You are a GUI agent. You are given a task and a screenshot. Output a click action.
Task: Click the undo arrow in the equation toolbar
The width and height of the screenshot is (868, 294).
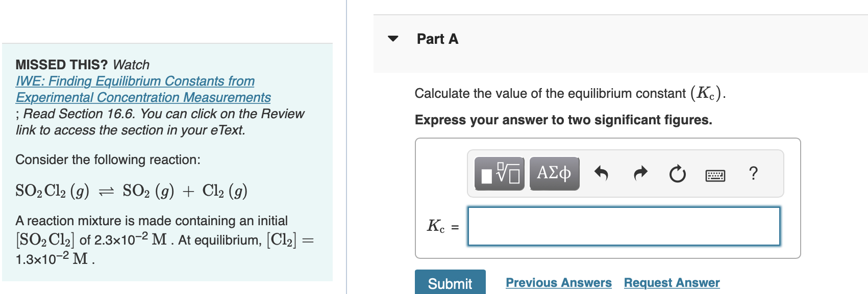[601, 173]
